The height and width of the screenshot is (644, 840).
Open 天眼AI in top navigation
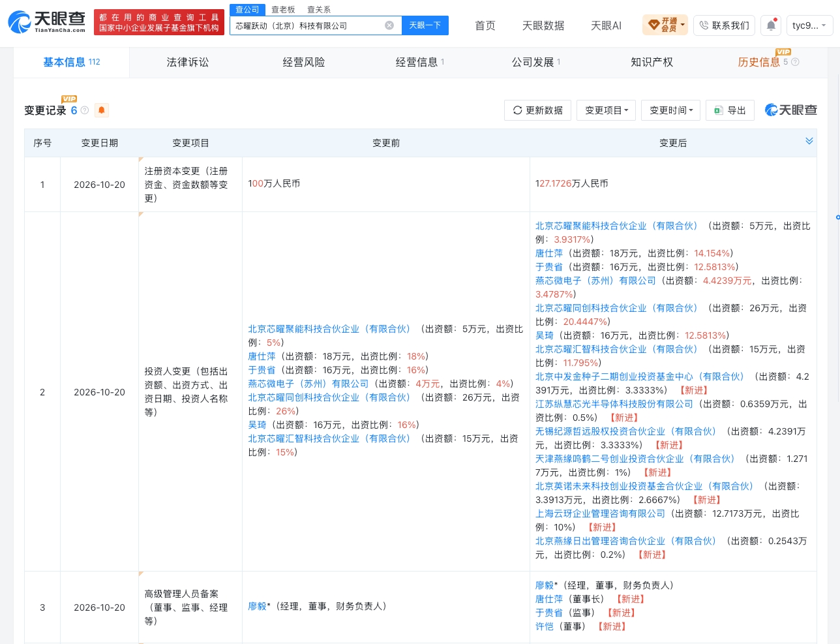click(606, 25)
